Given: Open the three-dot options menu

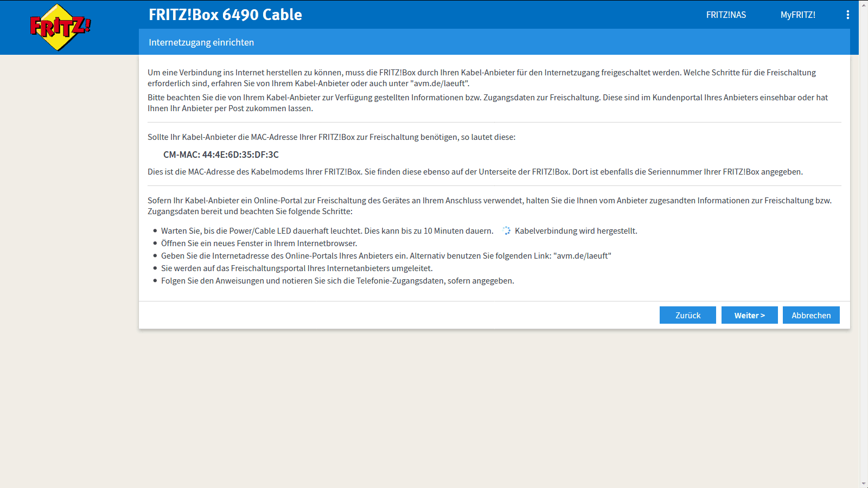Looking at the screenshot, I should [848, 15].
